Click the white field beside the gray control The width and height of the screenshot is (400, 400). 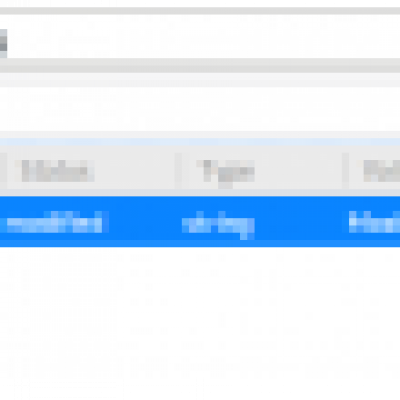[x=203, y=37]
